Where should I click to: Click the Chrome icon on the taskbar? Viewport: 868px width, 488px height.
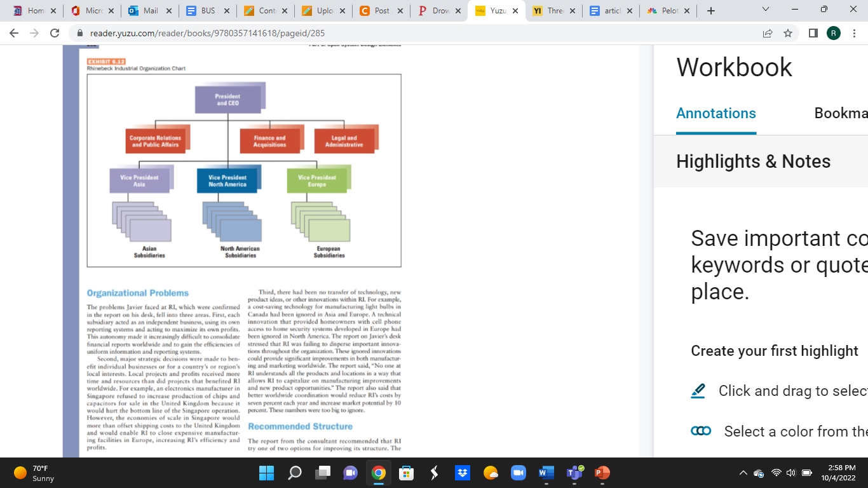(379, 473)
